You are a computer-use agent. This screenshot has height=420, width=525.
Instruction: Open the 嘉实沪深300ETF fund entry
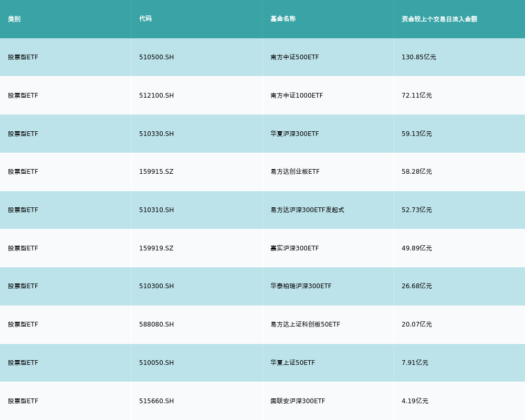[295, 248]
